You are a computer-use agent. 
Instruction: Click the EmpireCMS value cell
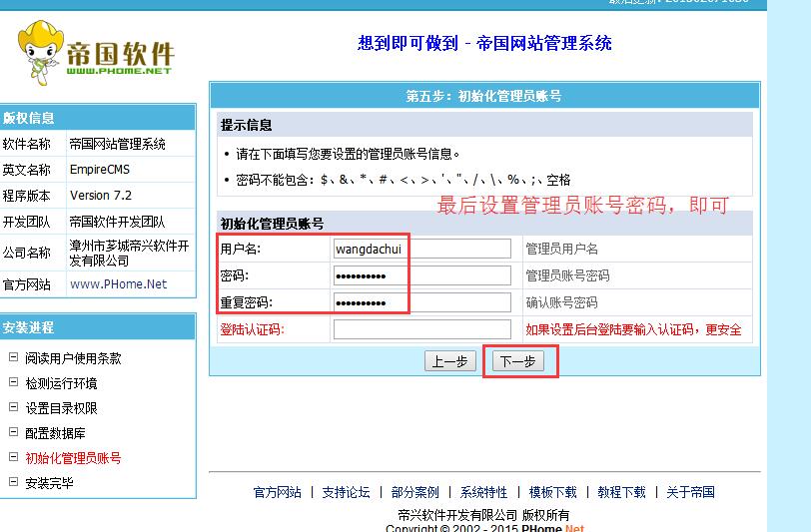pos(131,169)
